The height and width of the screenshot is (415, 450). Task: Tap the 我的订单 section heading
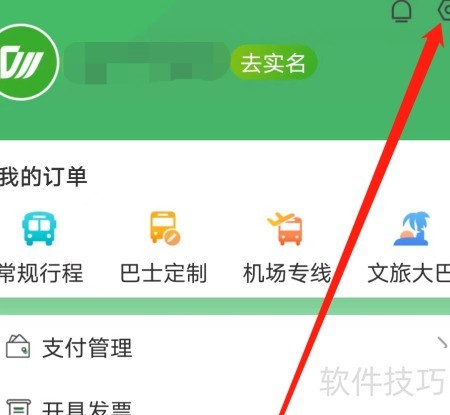[43, 177]
